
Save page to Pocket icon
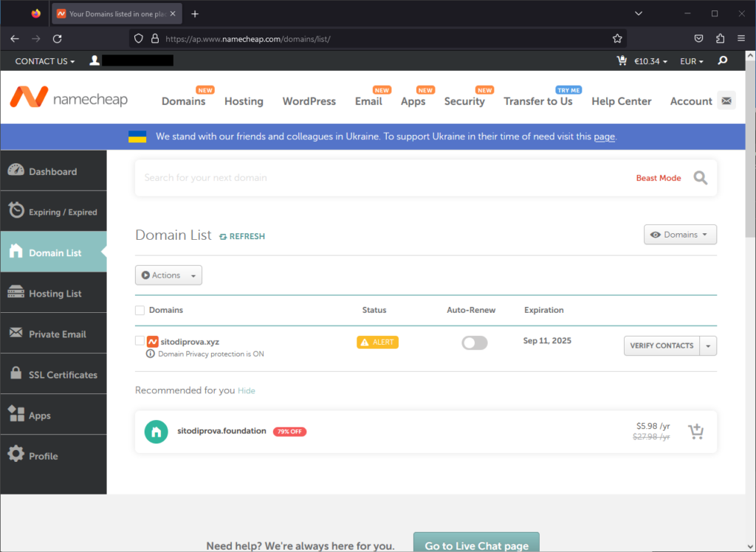(x=698, y=38)
